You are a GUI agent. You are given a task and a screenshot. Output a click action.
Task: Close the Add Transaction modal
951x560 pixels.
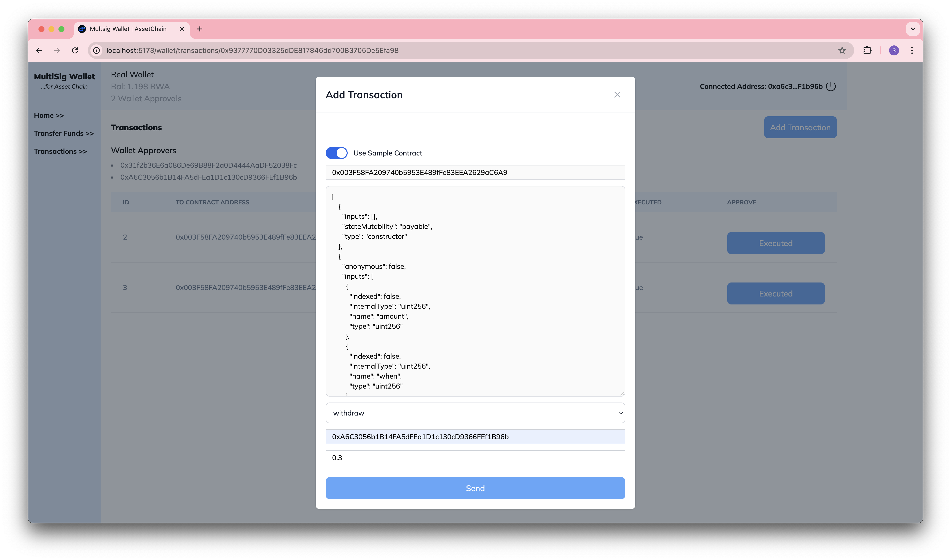(617, 95)
